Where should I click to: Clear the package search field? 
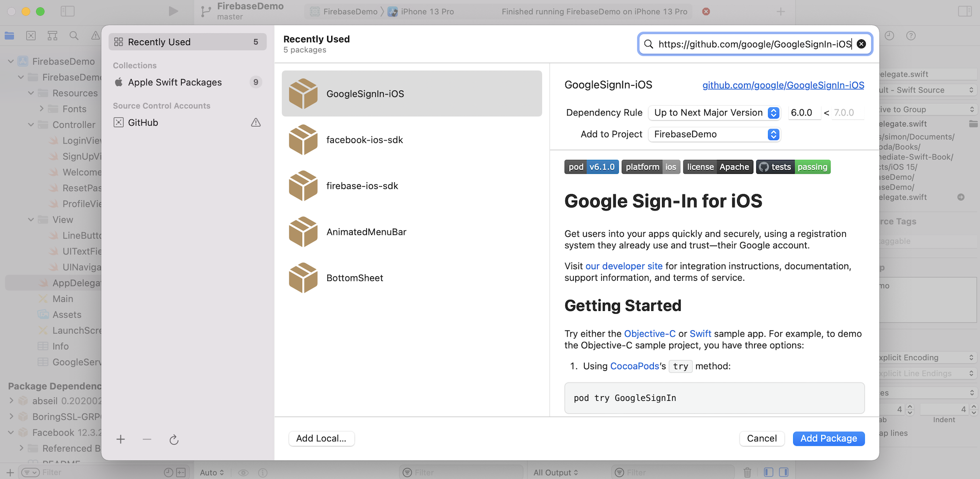pyautogui.click(x=861, y=44)
